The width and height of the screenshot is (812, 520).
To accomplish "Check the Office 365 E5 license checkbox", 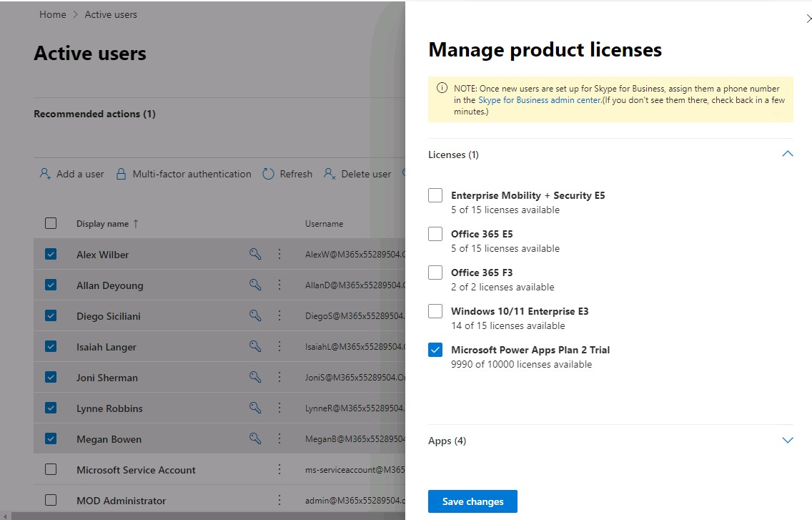I will click(435, 234).
